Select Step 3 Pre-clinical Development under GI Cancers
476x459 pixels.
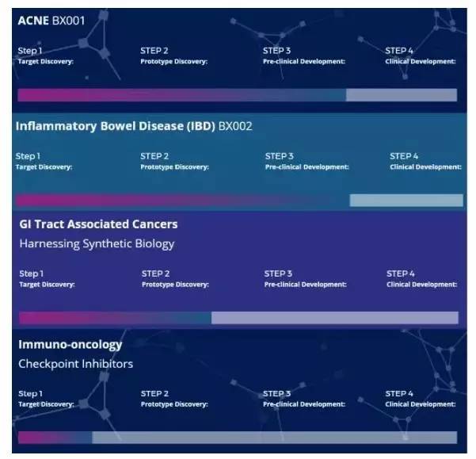(305, 279)
